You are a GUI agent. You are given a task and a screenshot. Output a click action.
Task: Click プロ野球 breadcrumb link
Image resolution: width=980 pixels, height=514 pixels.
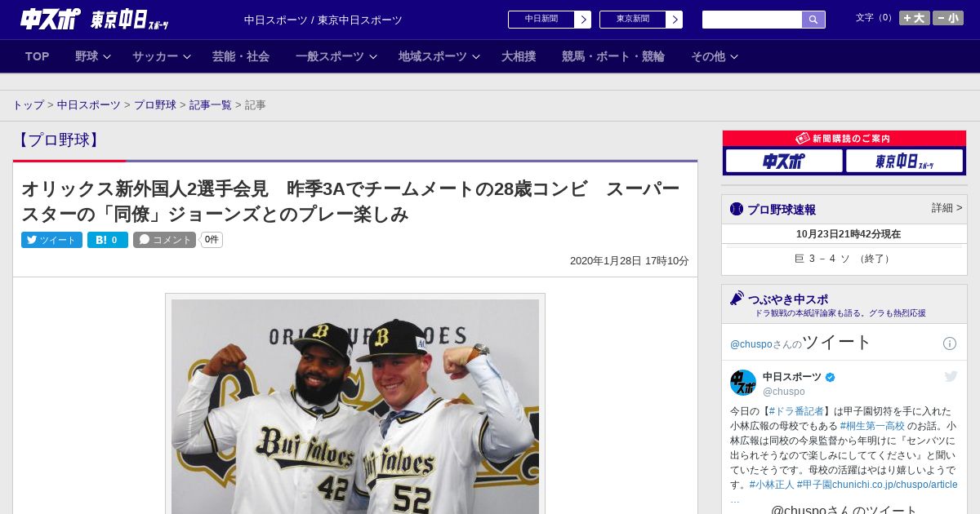[155, 105]
